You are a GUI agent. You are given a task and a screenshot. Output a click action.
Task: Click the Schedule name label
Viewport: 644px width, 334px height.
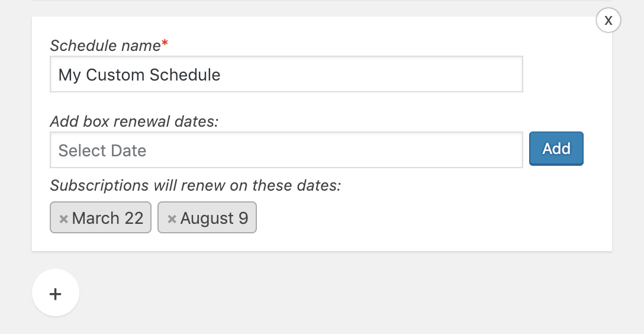pyautogui.click(x=105, y=46)
